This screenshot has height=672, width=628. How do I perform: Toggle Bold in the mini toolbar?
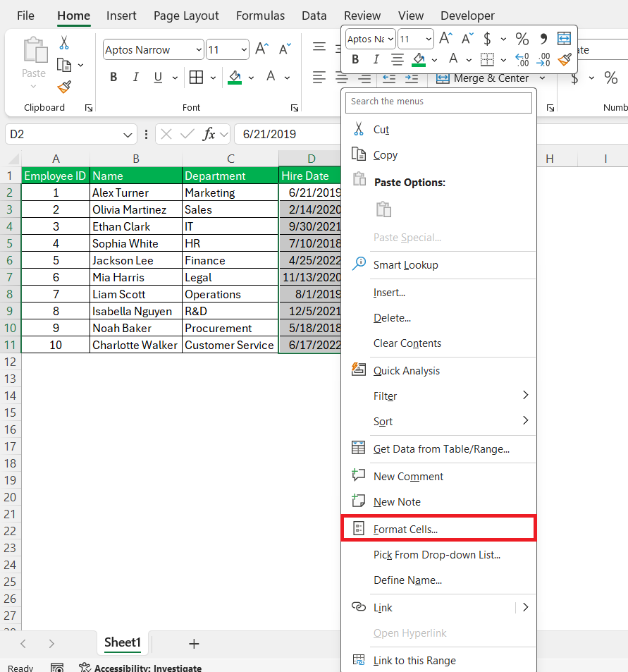coord(355,59)
